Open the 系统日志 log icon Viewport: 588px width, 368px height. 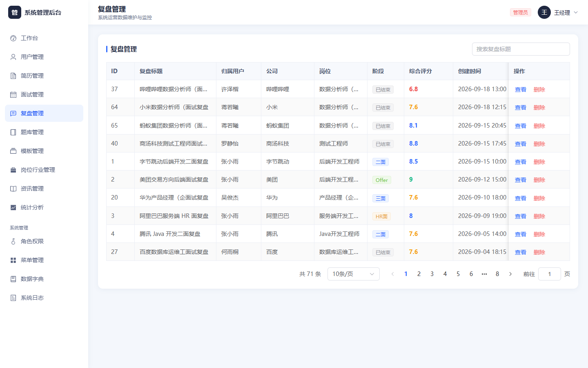(x=13, y=298)
